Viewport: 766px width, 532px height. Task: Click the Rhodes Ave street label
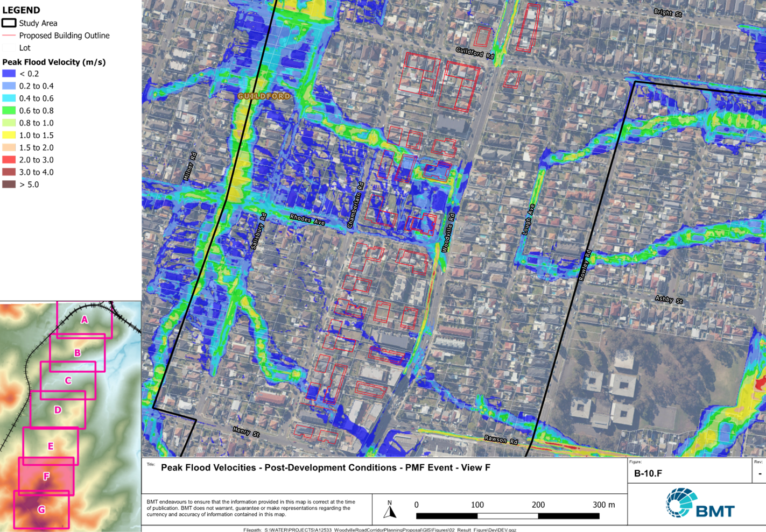307,219
